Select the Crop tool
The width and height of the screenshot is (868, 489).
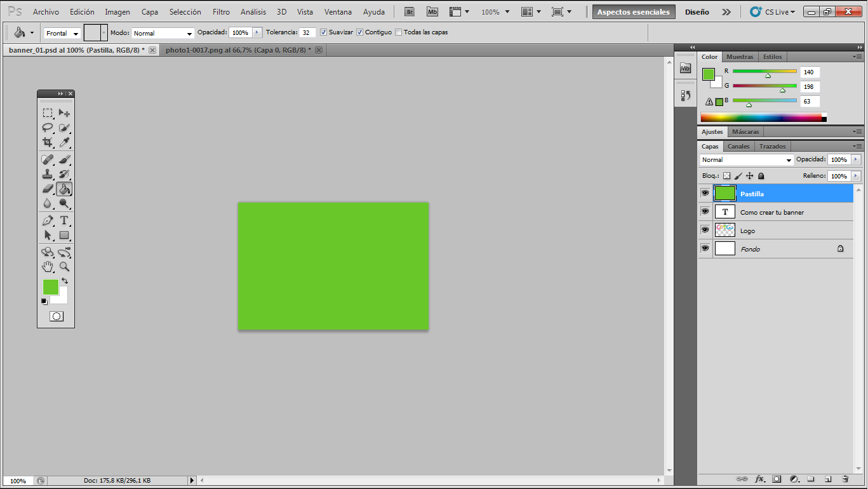tap(48, 142)
